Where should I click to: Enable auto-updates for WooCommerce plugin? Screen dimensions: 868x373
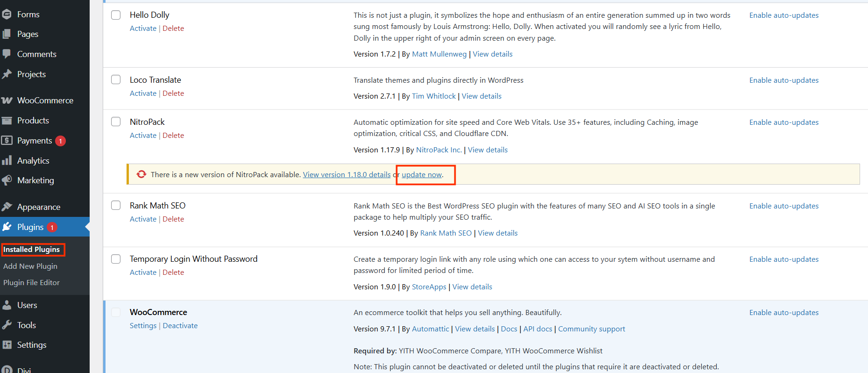point(784,312)
